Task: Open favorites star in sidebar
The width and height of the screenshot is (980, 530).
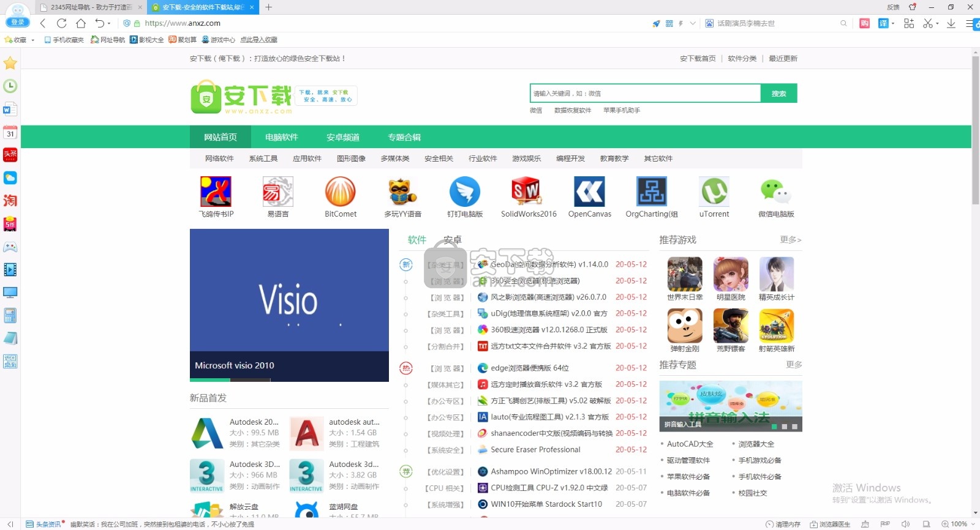Action: (x=10, y=63)
